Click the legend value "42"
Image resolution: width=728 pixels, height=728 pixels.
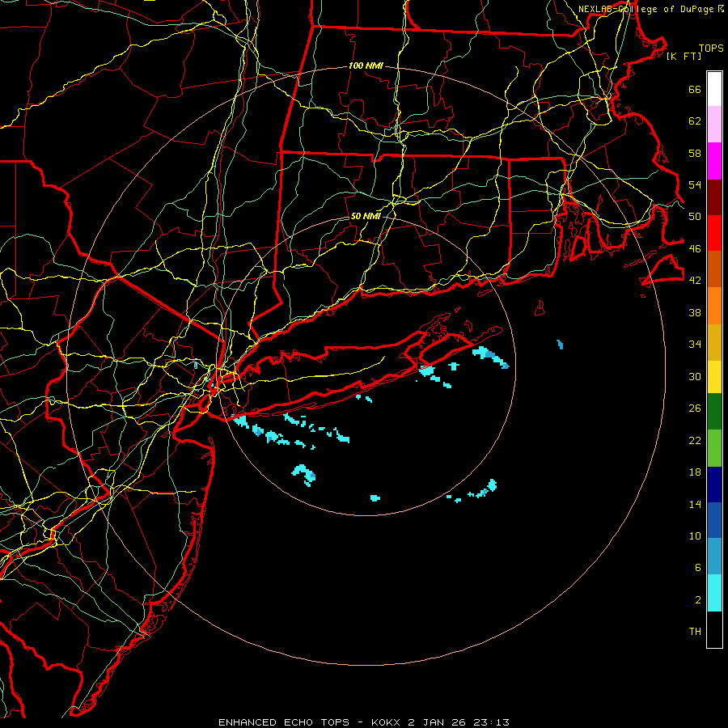[695, 281]
